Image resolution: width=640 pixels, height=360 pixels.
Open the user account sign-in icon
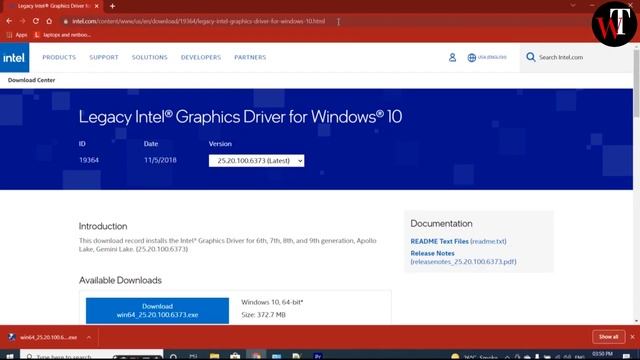pos(452,58)
